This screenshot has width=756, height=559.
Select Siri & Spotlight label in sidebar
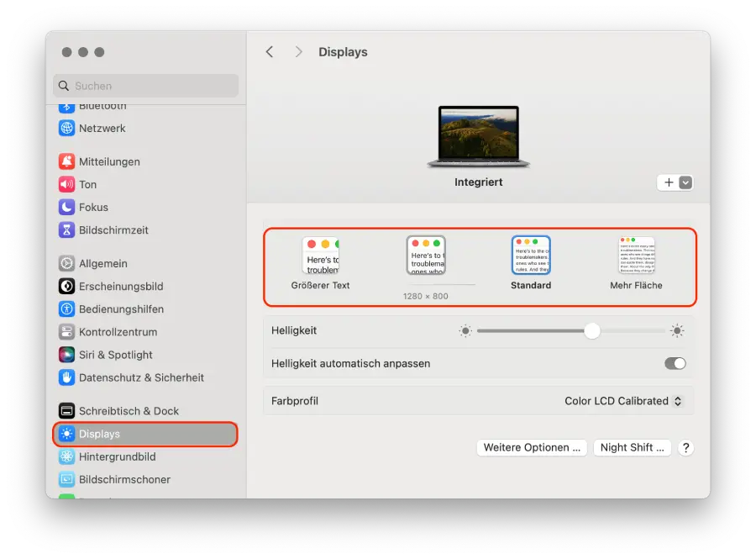[x=116, y=355]
